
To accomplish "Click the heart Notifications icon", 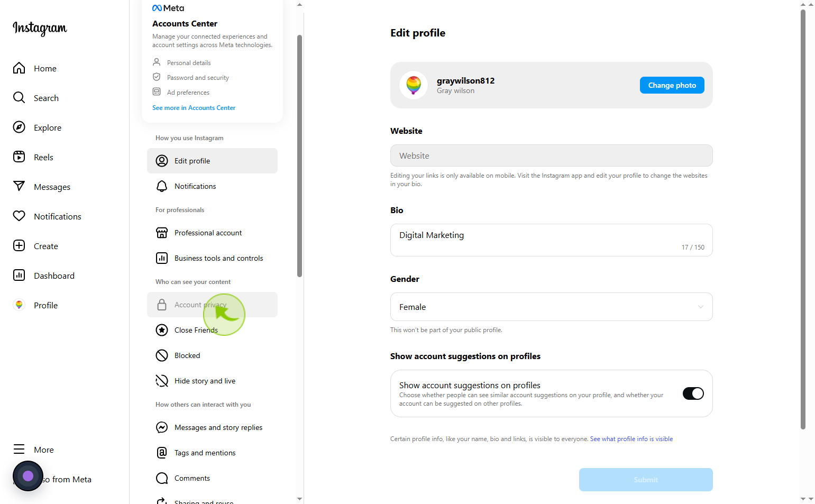I will tap(19, 216).
